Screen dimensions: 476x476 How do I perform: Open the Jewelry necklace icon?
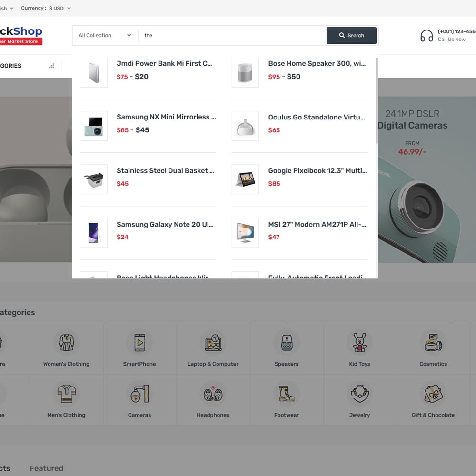tap(359, 394)
